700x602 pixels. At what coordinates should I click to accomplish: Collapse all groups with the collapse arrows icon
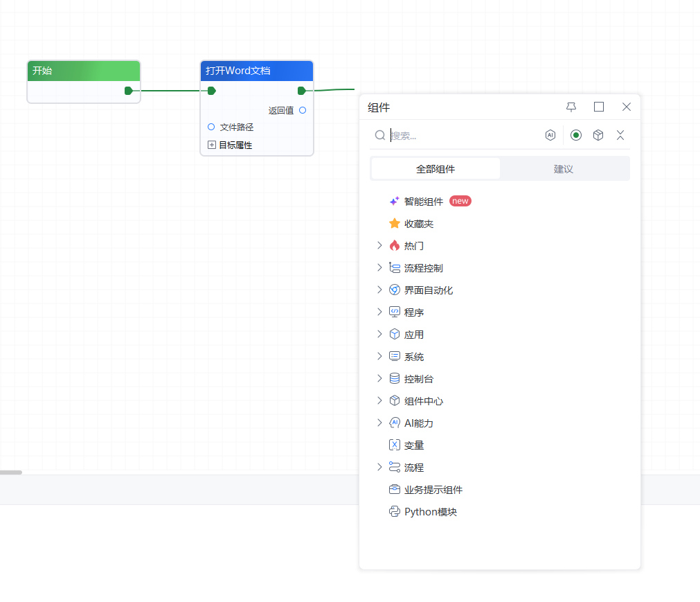(x=620, y=135)
